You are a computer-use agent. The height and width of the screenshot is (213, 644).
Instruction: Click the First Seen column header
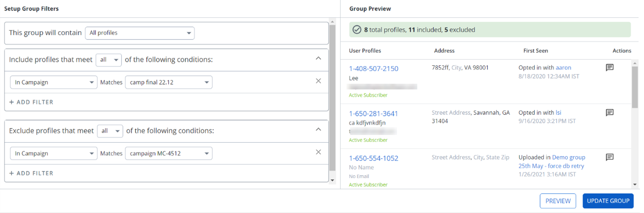[536, 51]
